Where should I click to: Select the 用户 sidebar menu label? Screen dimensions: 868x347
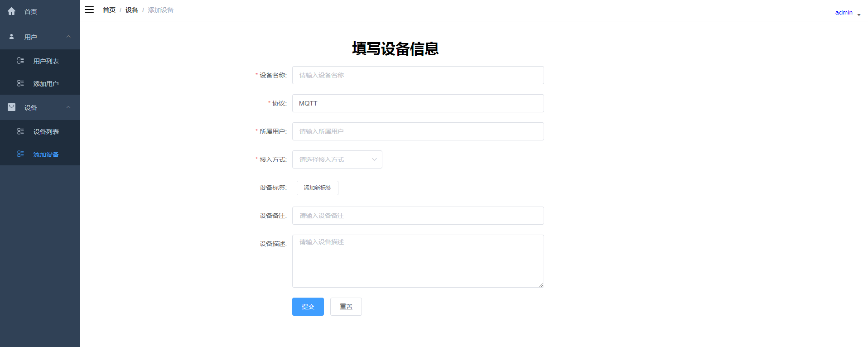(31, 37)
